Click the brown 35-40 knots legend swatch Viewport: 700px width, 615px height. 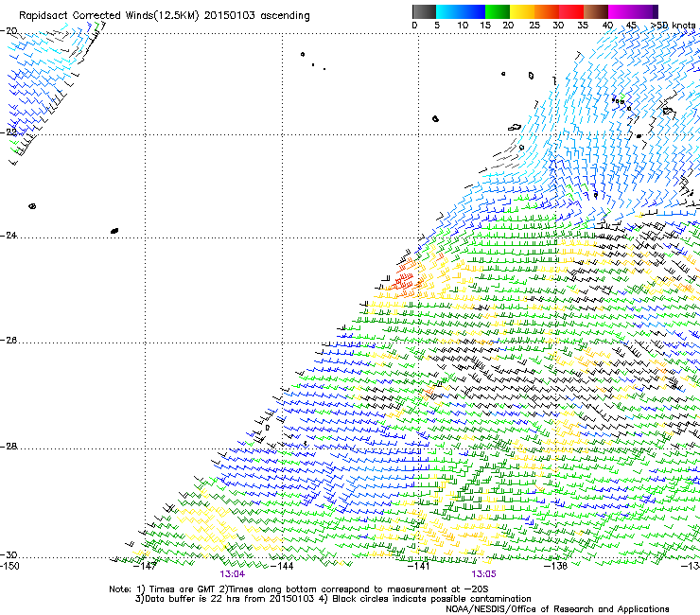(x=596, y=11)
